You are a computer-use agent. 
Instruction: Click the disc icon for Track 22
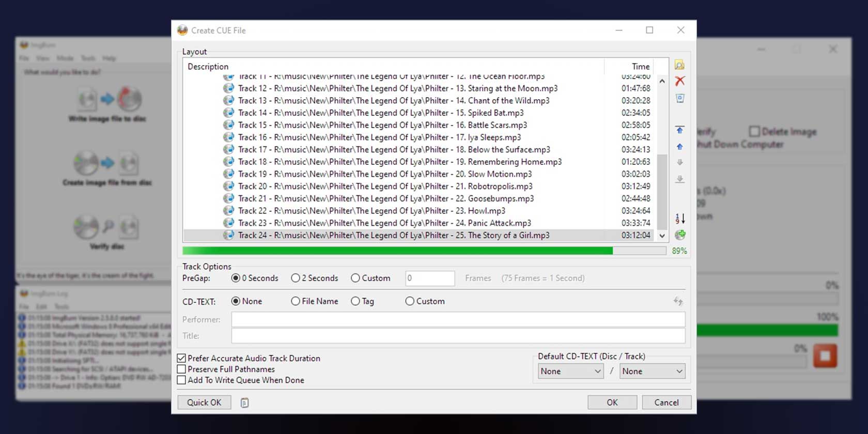pyautogui.click(x=228, y=211)
